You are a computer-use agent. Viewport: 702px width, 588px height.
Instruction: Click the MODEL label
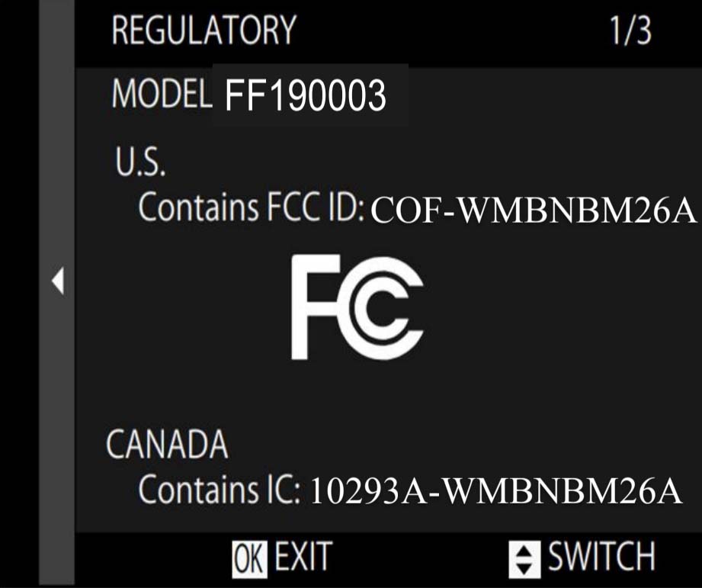162,93
